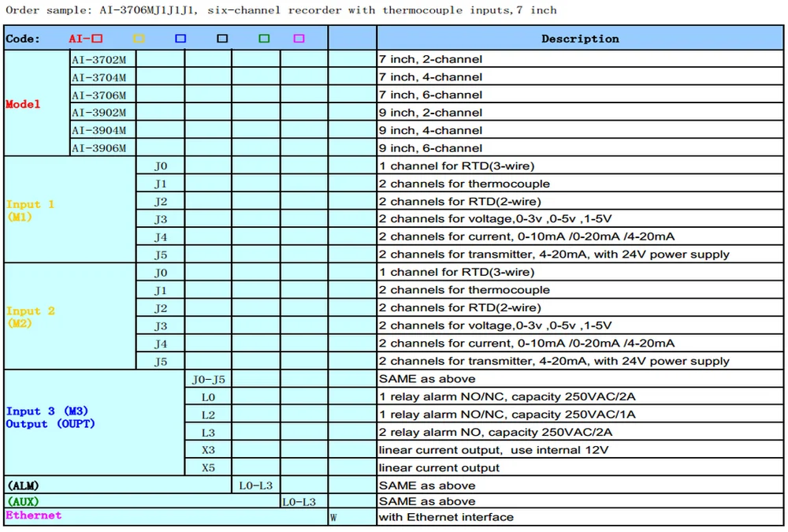Click description '9 inch, 2-channel'
Viewport: 788px width, 532px height.
click(431, 113)
